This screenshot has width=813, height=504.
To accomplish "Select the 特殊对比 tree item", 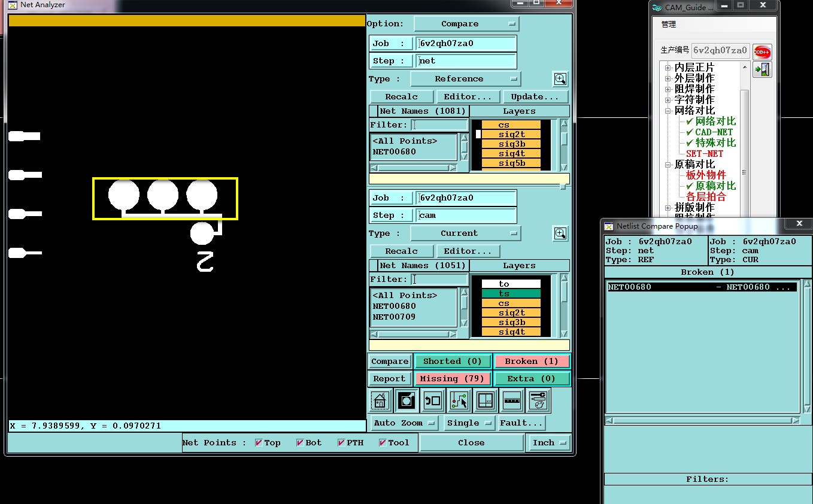I will coord(715,143).
